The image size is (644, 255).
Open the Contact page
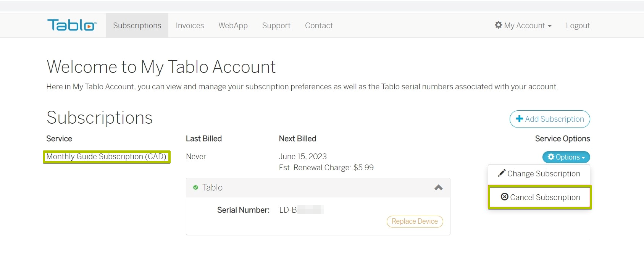(319, 26)
